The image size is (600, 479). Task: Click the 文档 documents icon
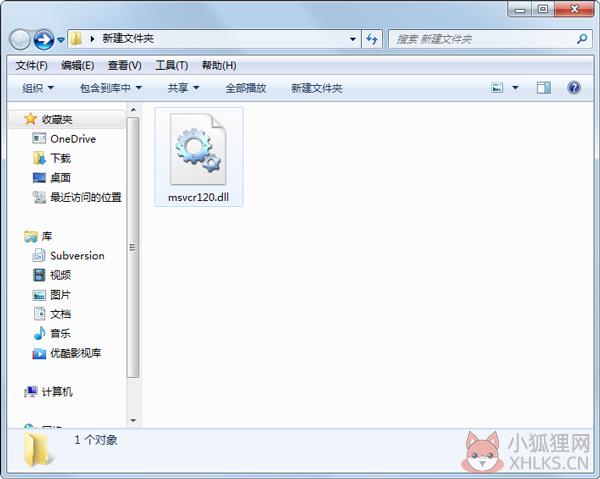(x=39, y=314)
